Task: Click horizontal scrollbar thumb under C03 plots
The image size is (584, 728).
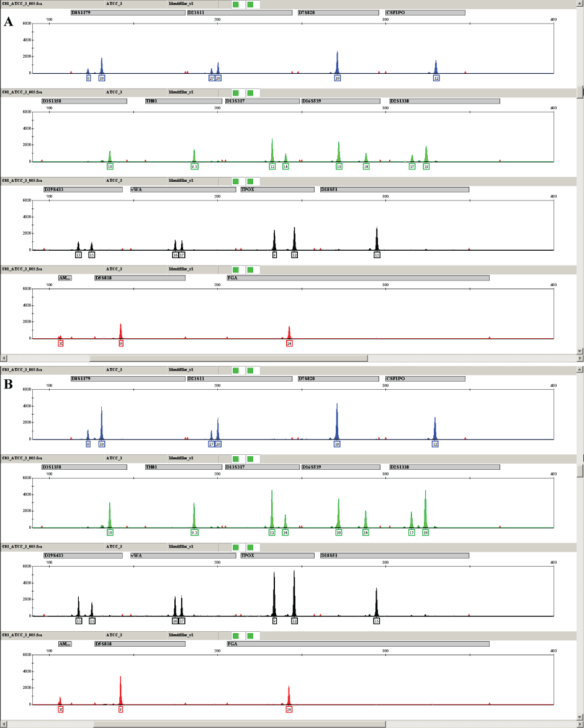Action: point(240,724)
